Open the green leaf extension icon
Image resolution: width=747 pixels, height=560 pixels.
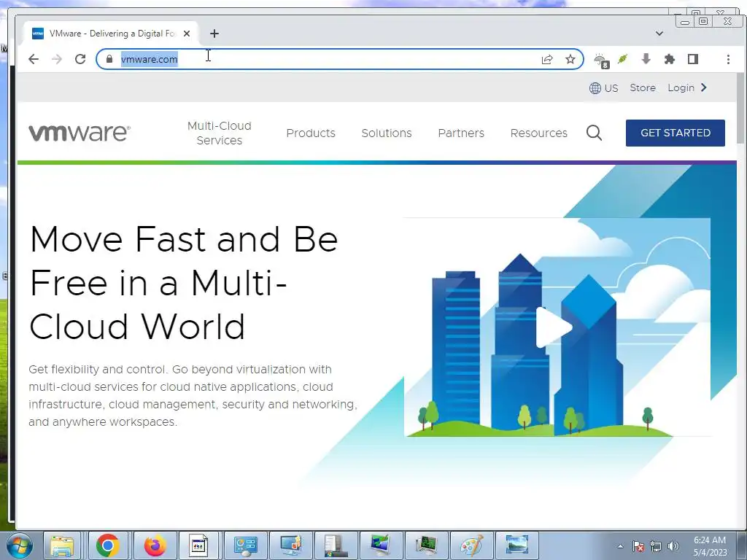[x=623, y=59]
